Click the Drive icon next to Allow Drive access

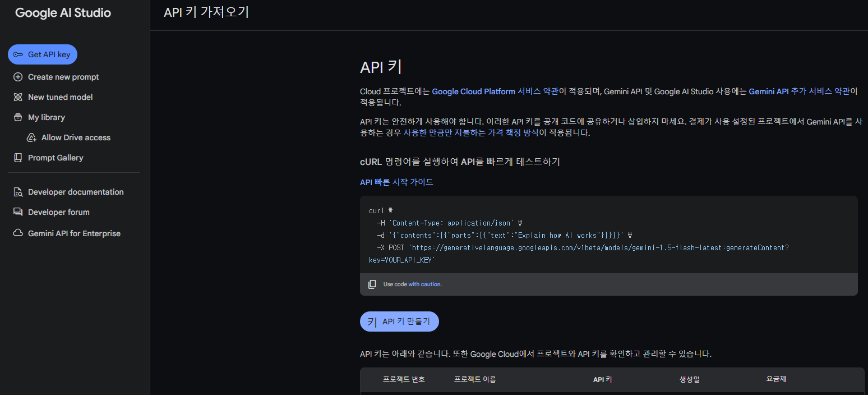pyautogui.click(x=31, y=137)
